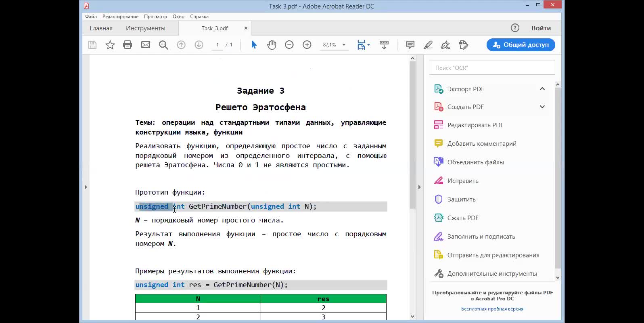Click the Решето Эратосфена heading
644x323 pixels.
[x=261, y=107]
